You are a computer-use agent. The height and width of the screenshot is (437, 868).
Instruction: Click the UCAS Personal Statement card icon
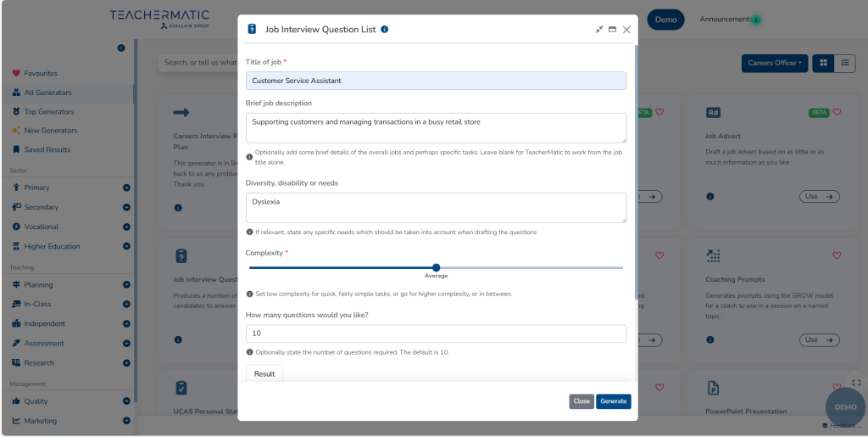181,388
